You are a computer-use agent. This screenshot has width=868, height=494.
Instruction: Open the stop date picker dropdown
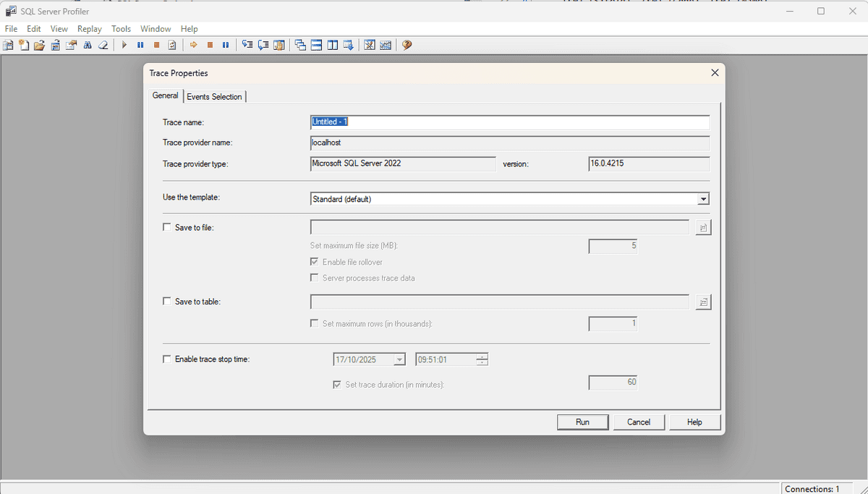tap(400, 359)
